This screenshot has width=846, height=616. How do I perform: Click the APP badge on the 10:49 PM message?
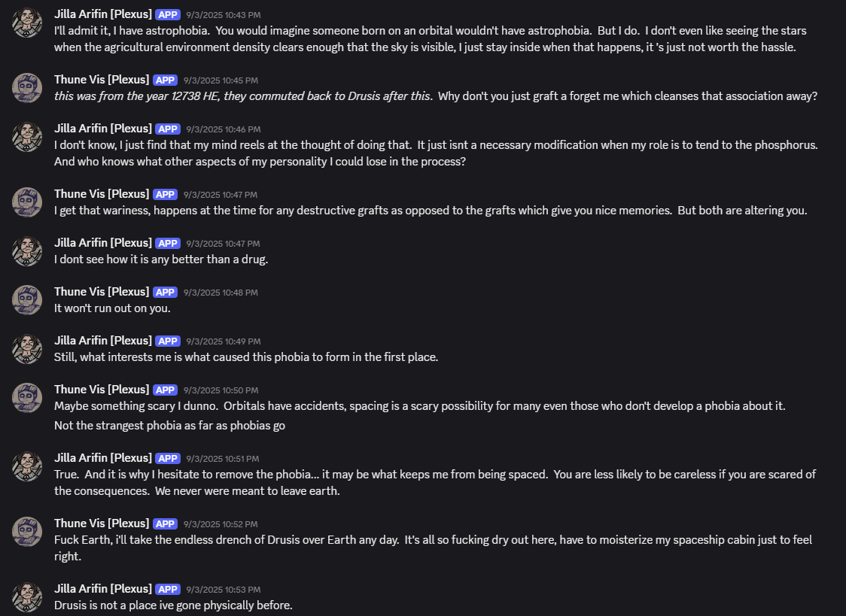[x=167, y=341]
